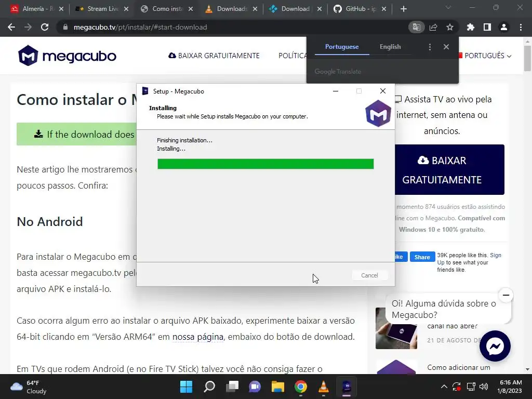532x399 pixels.
Task: Switch to Chrome on the taskbar
Action: click(301, 387)
